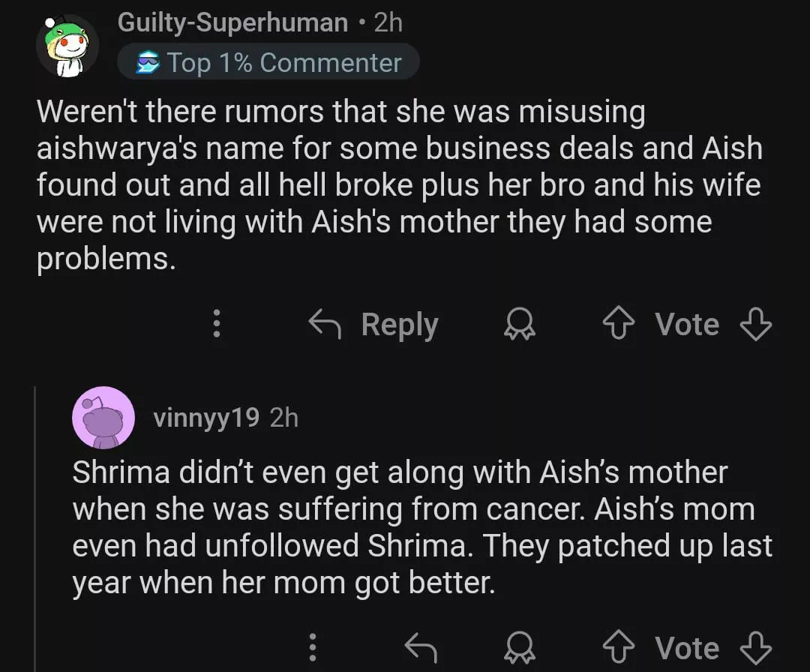Image resolution: width=810 pixels, height=672 pixels.
Task: Open vinnyy19's purple avatar
Action: coord(103,418)
